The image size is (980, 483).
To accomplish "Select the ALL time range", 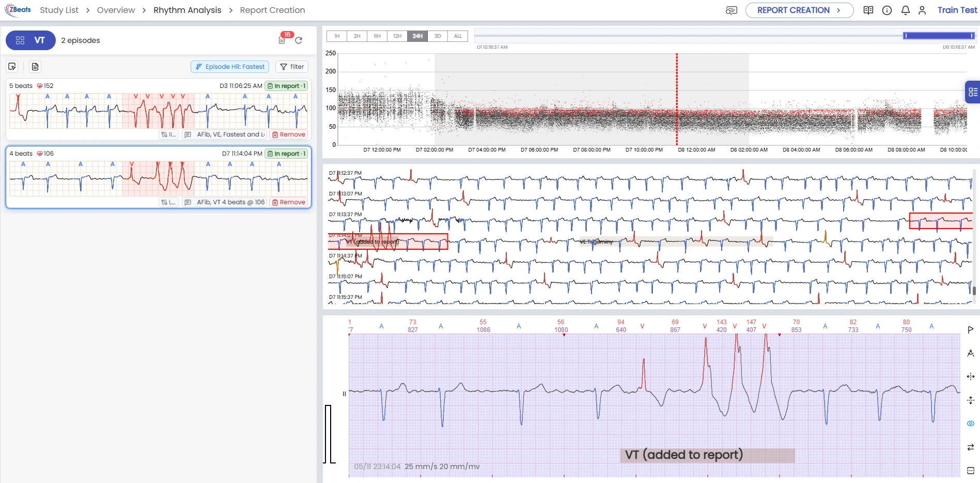I will tap(458, 36).
